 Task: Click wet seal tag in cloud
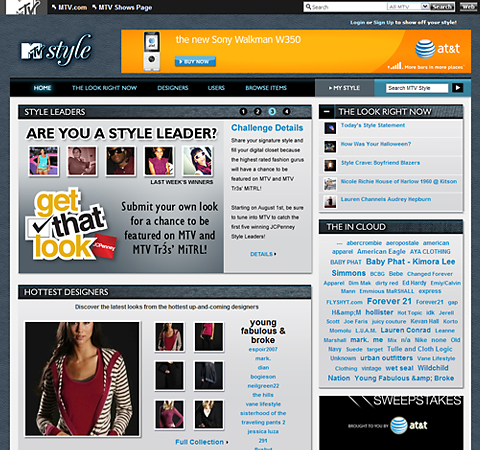coord(399,368)
